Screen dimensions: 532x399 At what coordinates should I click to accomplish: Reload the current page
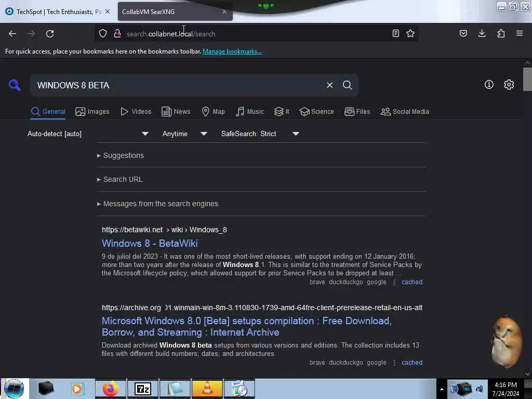tap(50, 34)
